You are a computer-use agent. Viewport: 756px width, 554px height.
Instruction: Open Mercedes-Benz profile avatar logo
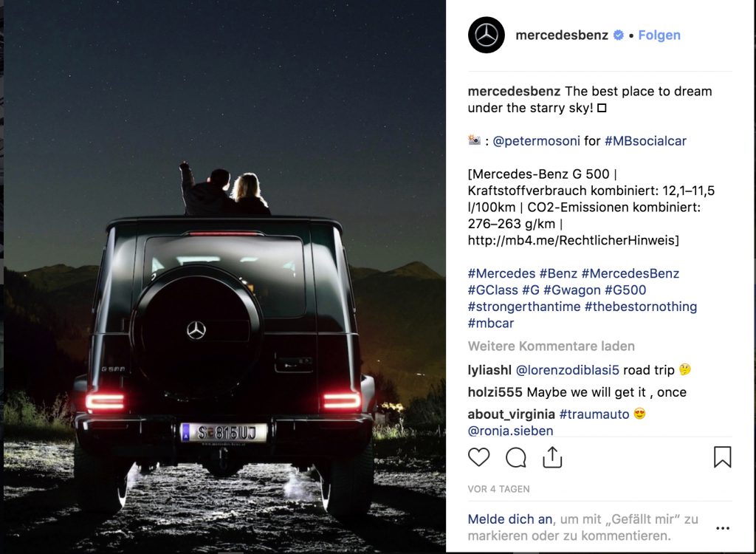(487, 35)
